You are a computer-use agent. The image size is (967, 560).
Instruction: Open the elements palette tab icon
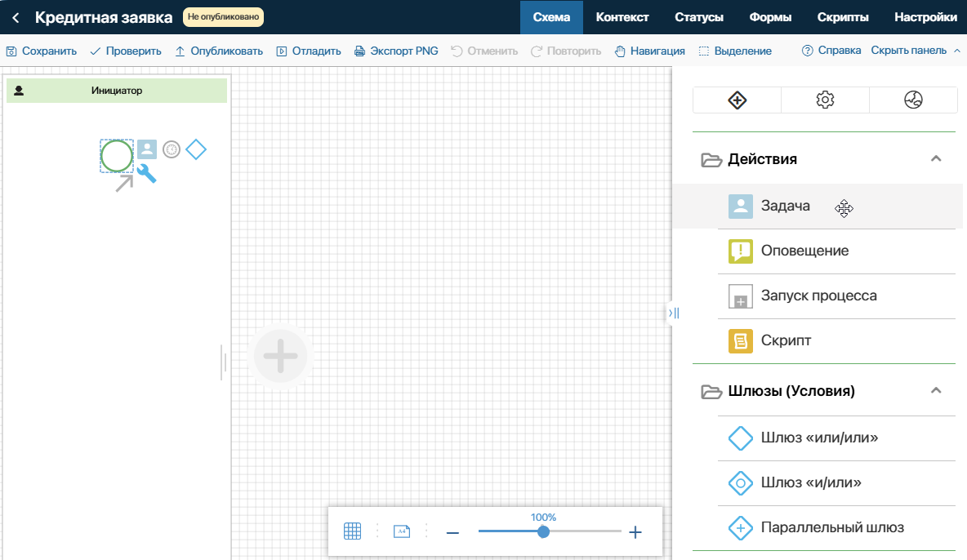[737, 100]
